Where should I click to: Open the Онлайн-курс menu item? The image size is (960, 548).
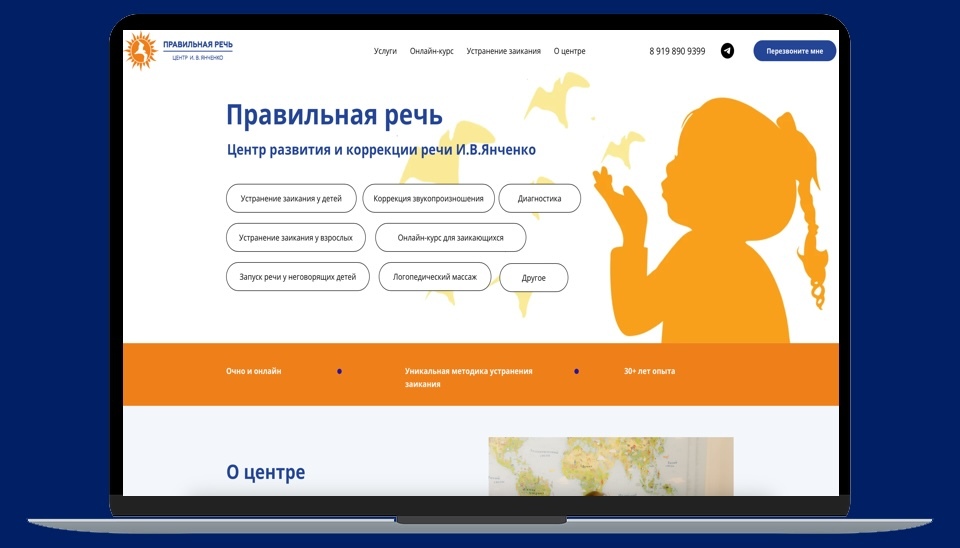(432, 51)
